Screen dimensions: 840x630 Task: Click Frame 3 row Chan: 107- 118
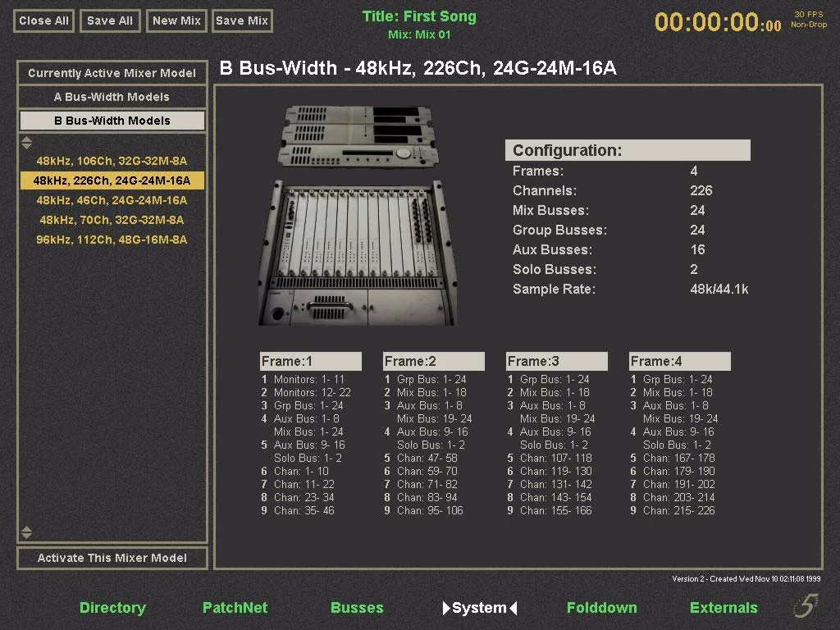tap(550, 458)
